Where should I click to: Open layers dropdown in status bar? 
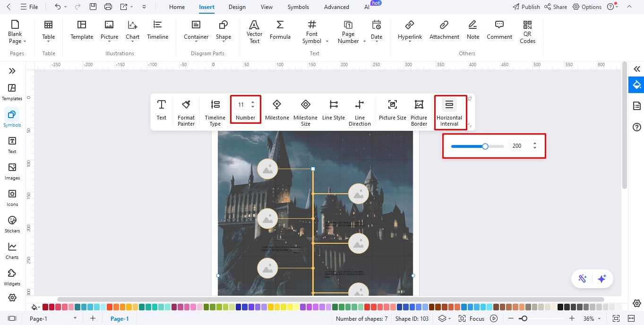coord(444,318)
